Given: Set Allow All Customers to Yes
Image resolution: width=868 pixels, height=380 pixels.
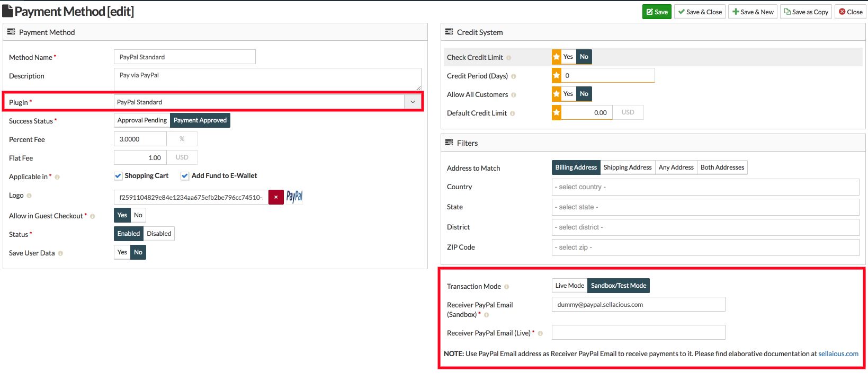Looking at the screenshot, I should [x=568, y=94].
